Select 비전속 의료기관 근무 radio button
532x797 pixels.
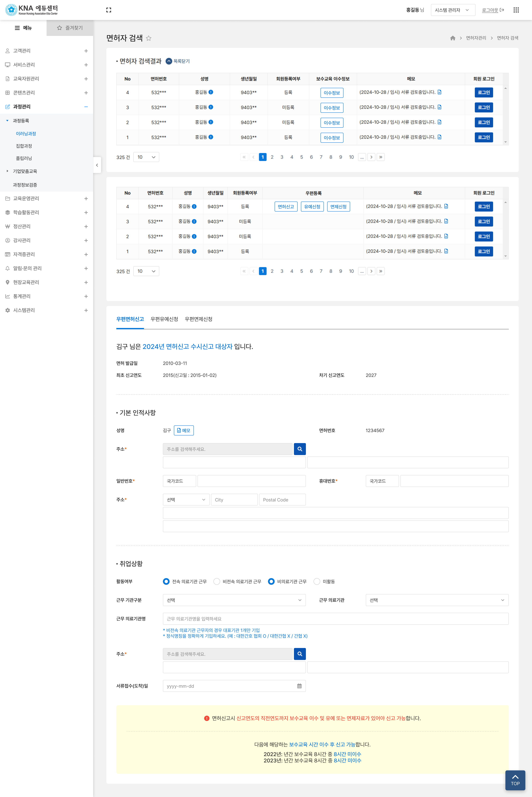(216, 581)
